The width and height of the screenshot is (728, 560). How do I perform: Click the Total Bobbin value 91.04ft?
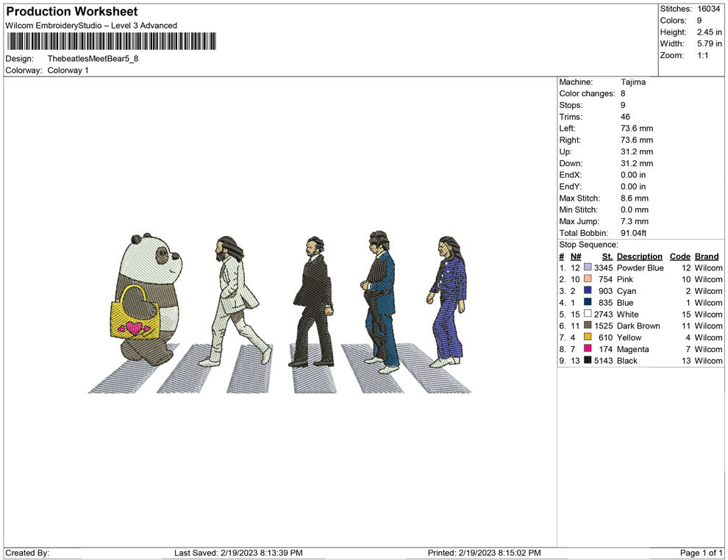pyautogui.click(x=634, y=233)
